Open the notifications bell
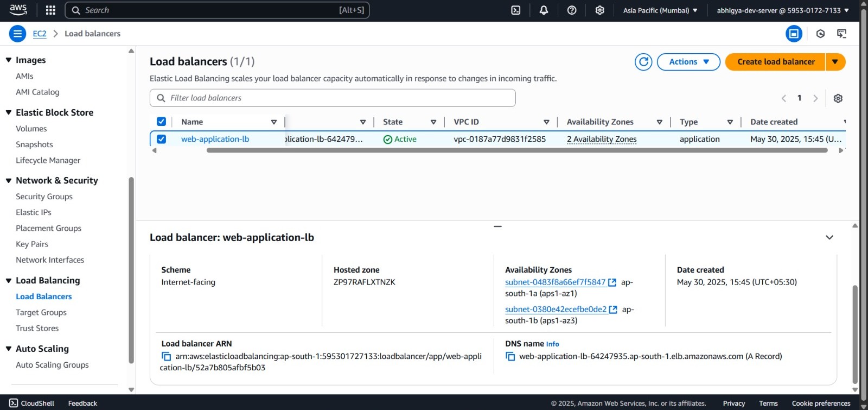This screenshot has height=410, width=868. coord(544,10)
